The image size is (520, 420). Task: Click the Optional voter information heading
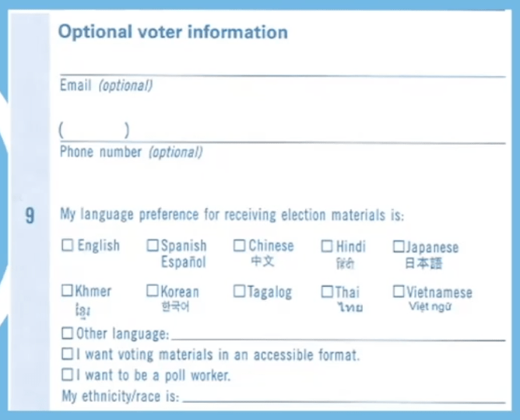173,32
